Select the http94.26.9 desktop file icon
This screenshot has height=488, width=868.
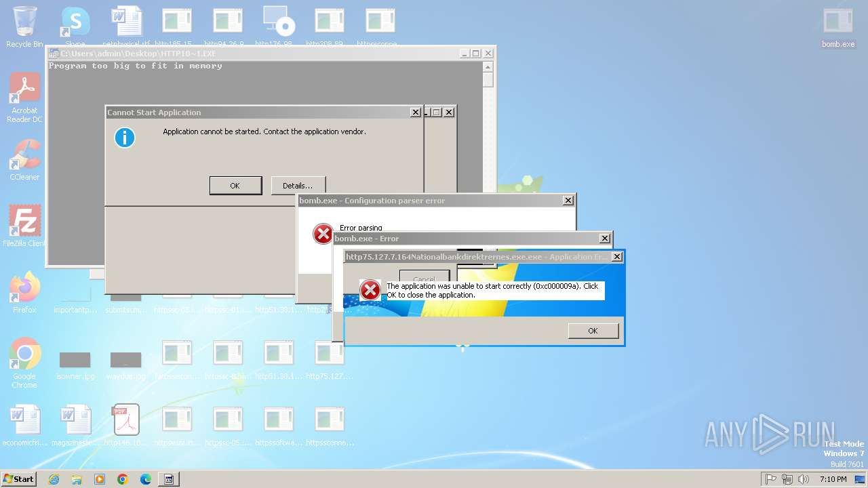(x=228, y=27)
